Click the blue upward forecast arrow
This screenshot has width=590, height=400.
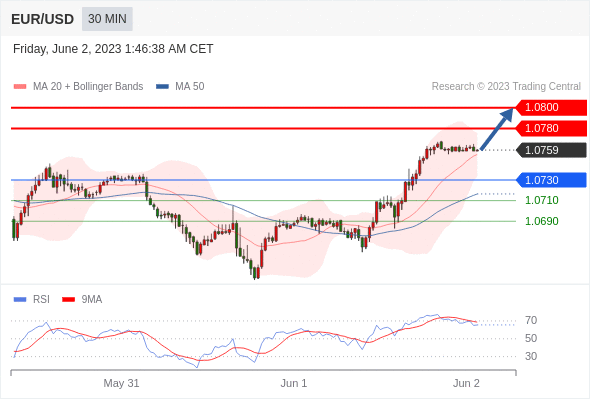coord(497,129)
